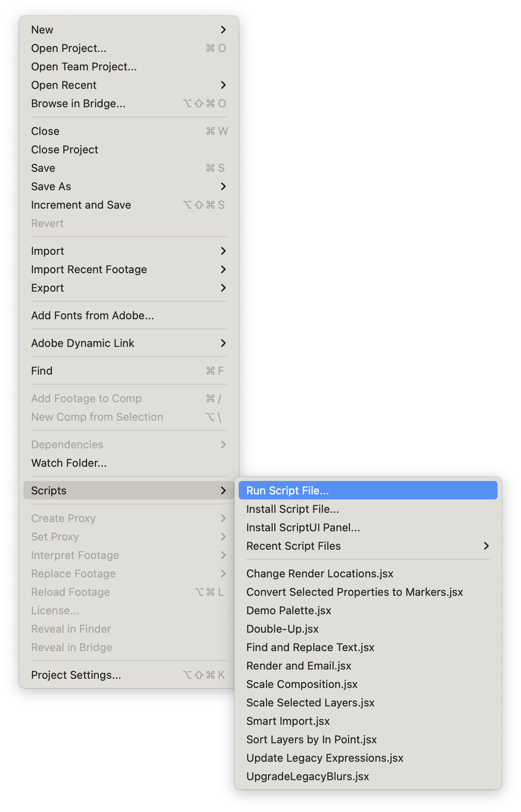Choose UpgradeLegacyBlurs.jsx

pyautogui.click(x=368, y=776)
